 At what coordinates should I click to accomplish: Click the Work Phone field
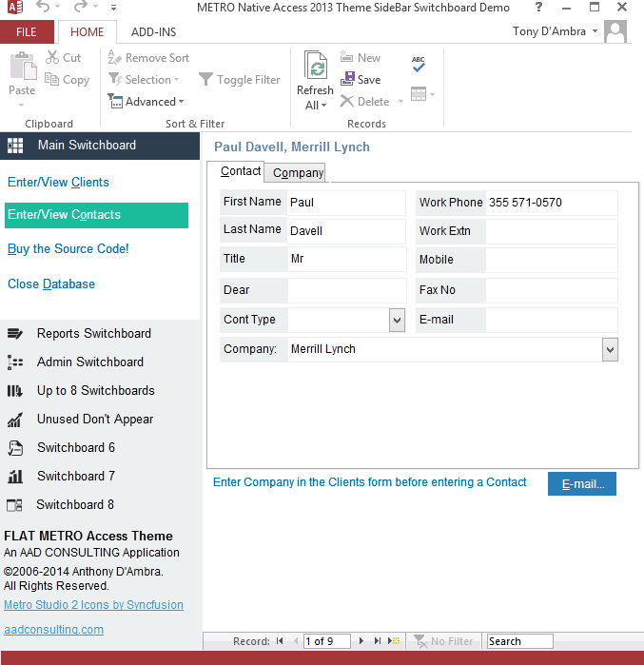tap(551, 203)
